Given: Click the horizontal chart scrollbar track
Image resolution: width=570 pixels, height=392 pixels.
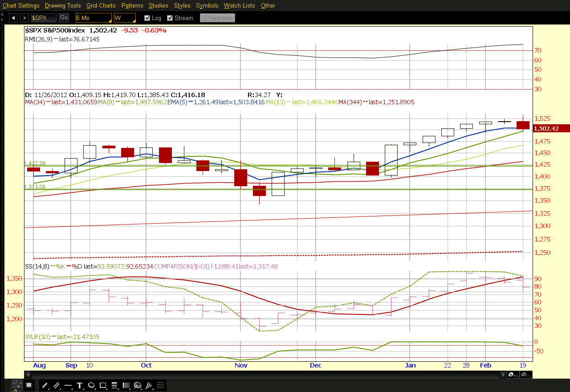Looking at the screenshot, I should pos(266,375).
